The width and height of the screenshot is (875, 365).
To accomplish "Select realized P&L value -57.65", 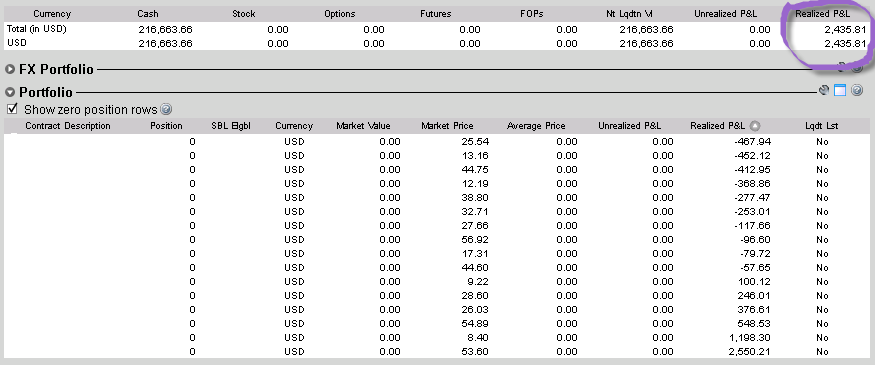I will pos(756,267).
